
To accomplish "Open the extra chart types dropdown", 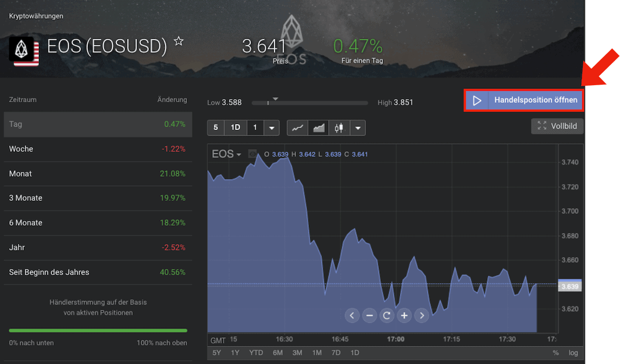I will pos(358,127).
